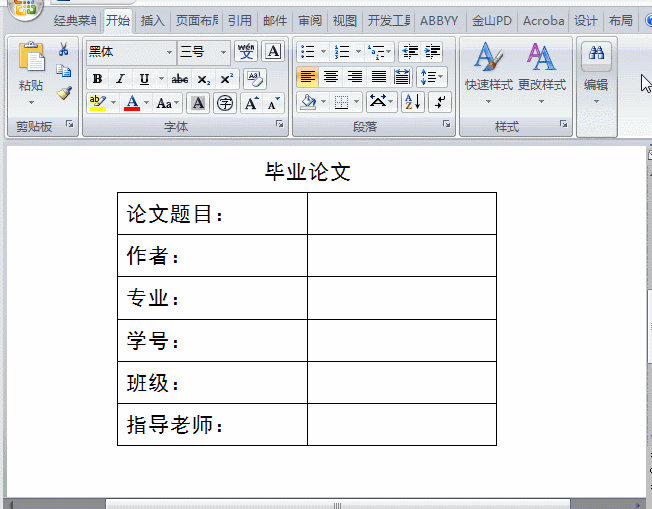
Task: Increase paragraph indent
Action: [x=432, y=52]
